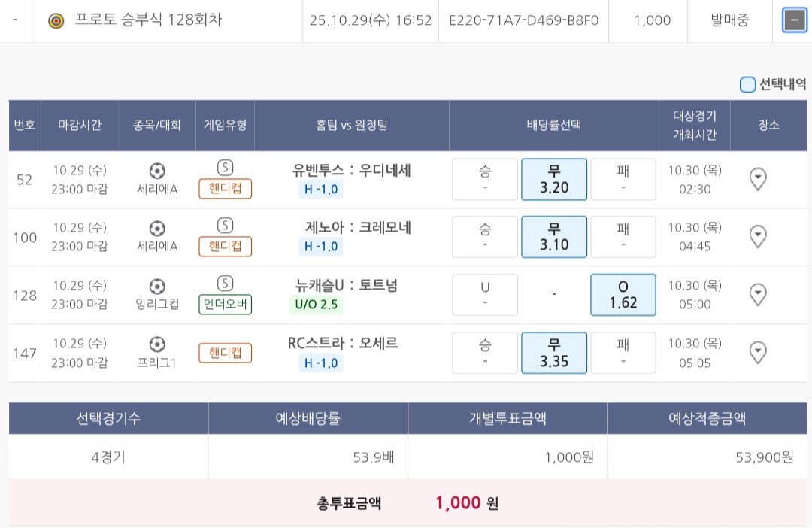Select 패 option for Juventus vs Udinese
The height and width of the screenshot is (528, 812).
[x=623, y=179]
